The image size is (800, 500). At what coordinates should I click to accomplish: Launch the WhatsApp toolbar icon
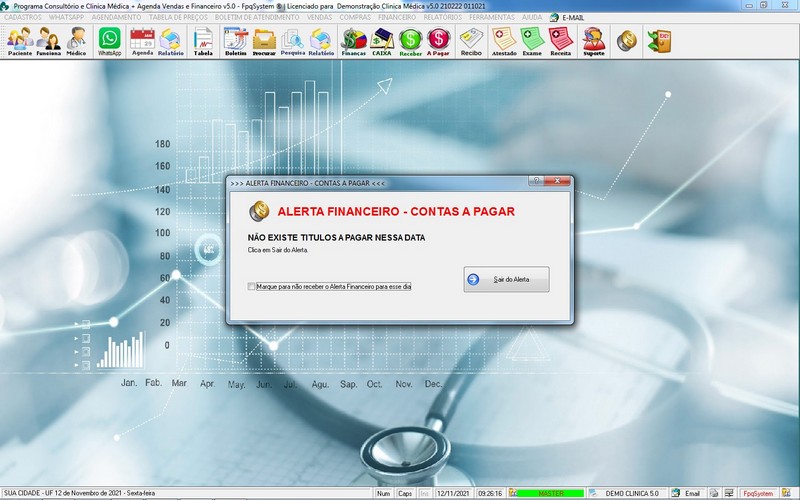pos(110,41)
